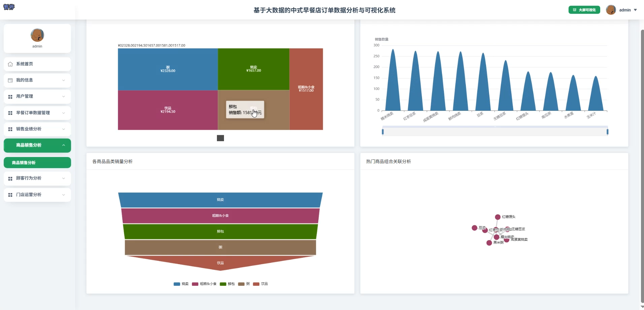Image resolution: width=644 pixels, height=310 pixels.
Task: Click the 热门商品组合关联分析 panel title
Action: [389, 162]
